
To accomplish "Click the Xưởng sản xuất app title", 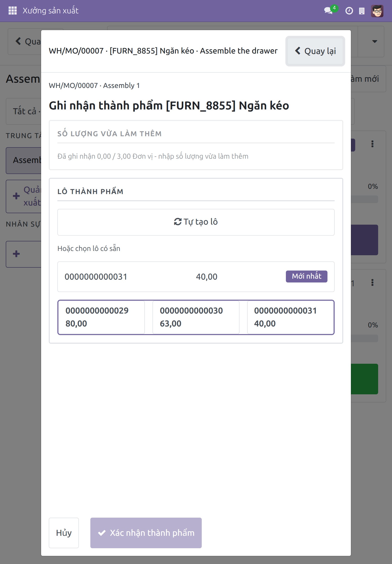I will (51, 11).
